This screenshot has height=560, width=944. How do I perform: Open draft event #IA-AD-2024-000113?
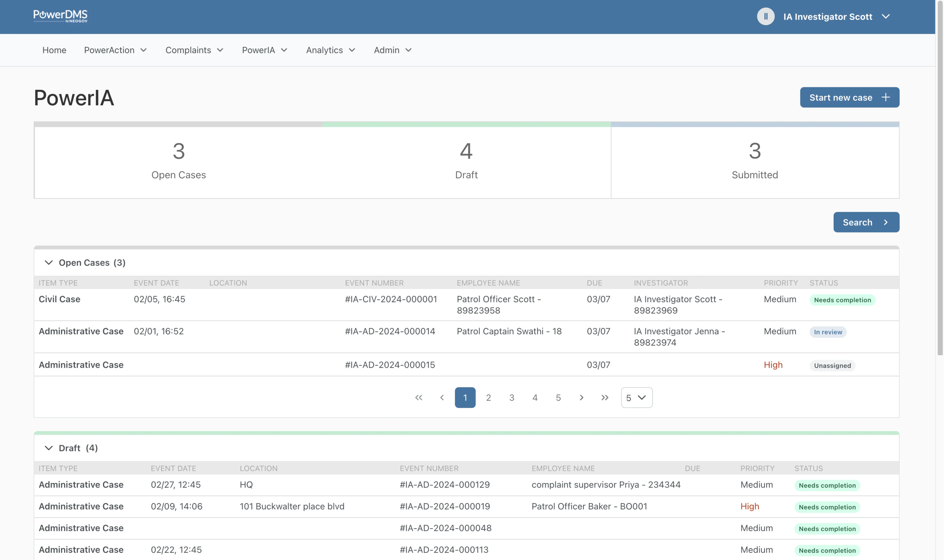point(444,550)
